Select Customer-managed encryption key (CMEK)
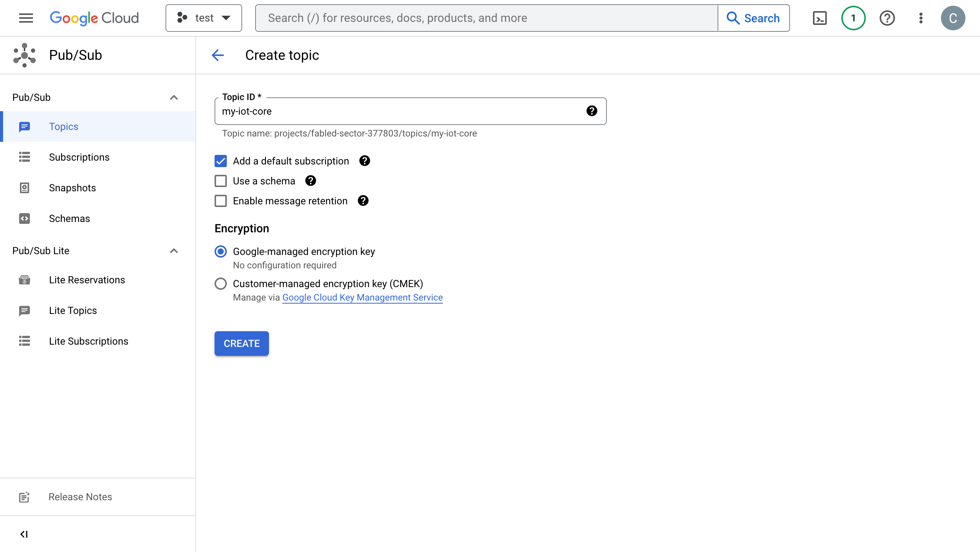The image size is (980, 552). 221,284
